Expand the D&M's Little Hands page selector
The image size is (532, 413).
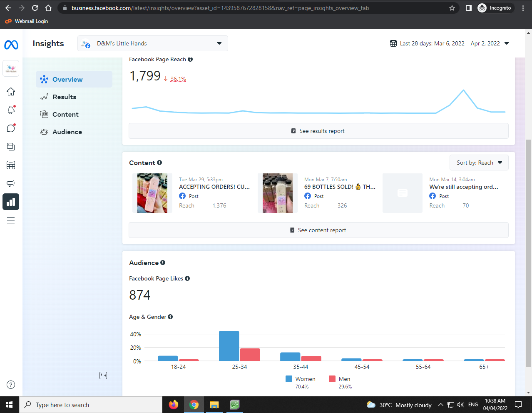coord(153,43)
